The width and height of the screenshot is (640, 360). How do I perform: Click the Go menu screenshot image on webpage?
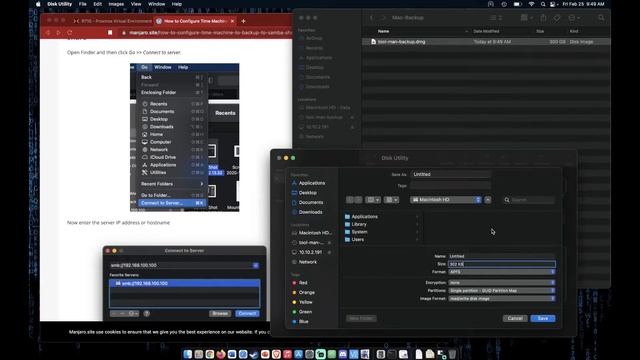(184, 138)
